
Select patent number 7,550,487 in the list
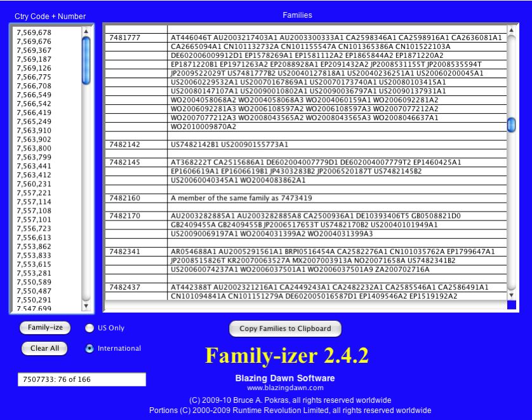coord(34,291)
